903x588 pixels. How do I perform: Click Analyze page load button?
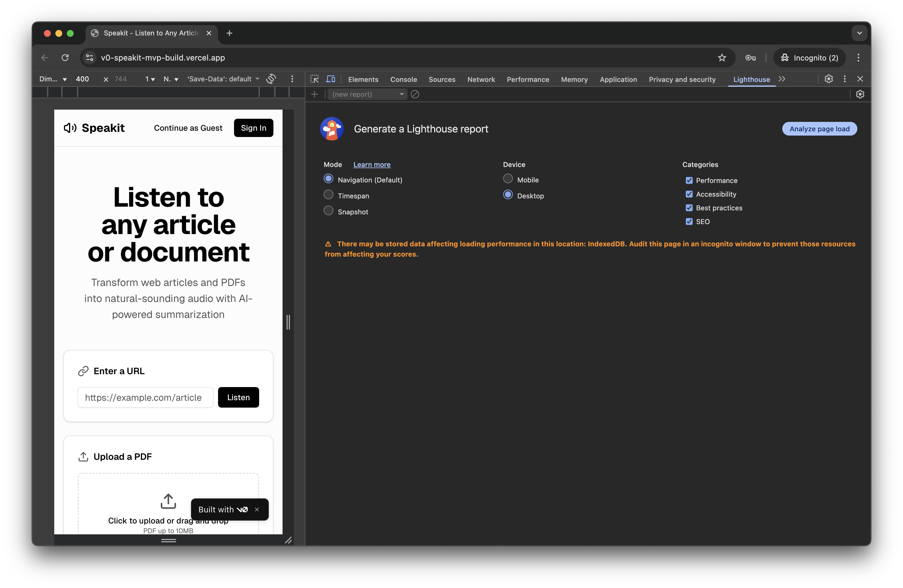click(x=819, y=129)
